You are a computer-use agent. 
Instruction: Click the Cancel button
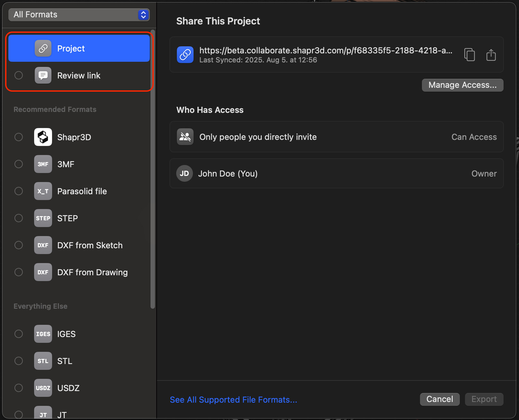[x=440, y=399]
